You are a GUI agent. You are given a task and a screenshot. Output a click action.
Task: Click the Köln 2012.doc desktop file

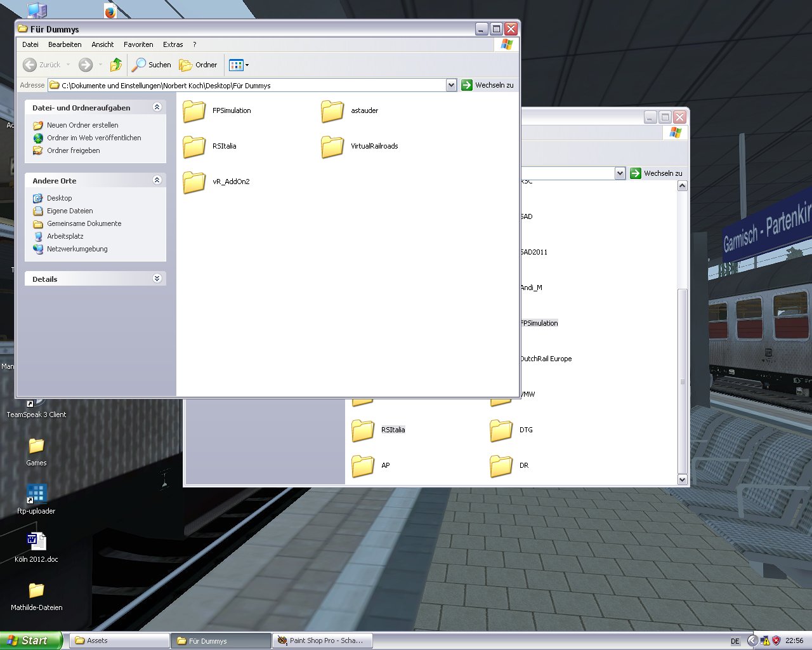tap(36, 541)
